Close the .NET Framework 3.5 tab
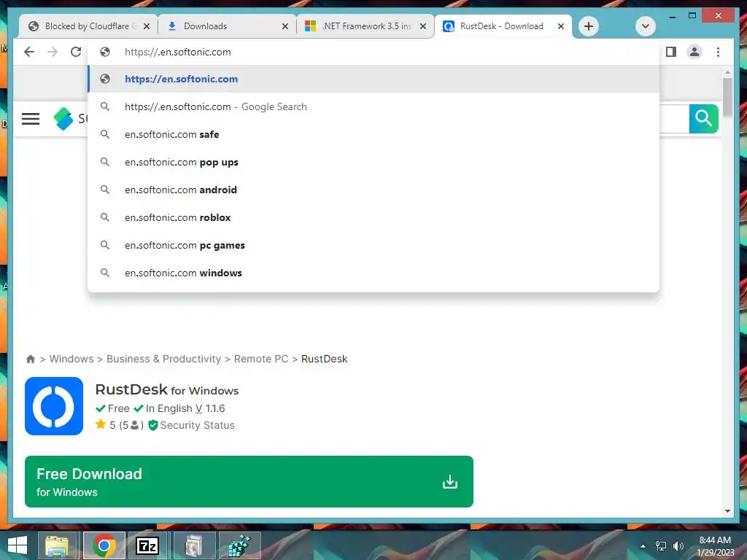 (422, 27)
